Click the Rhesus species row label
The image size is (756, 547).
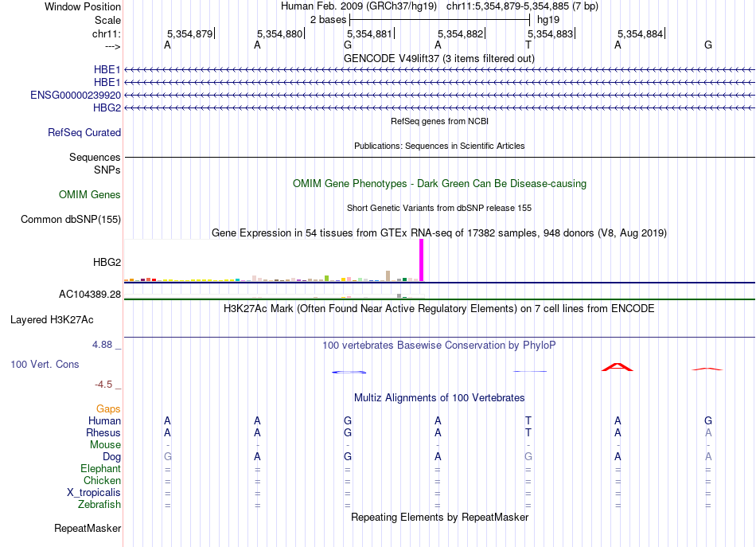tap(103, 432)
